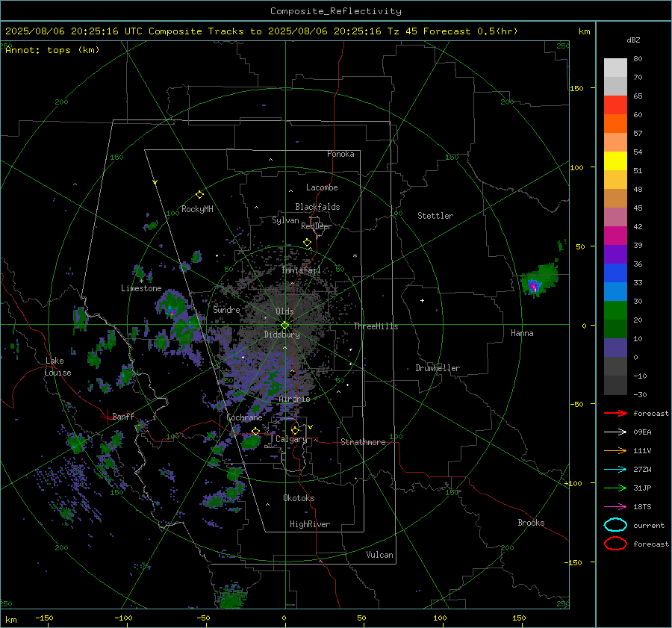Click the cyan current ellipse icon
The height and width of the screenshot is (628, 672).
pos(615,525)
